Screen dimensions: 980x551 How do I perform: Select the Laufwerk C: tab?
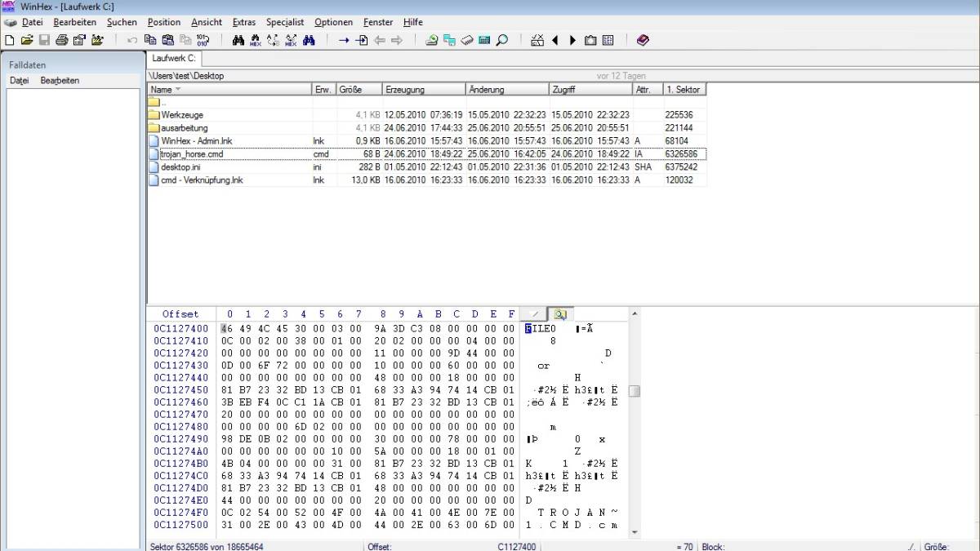[173, 59]
